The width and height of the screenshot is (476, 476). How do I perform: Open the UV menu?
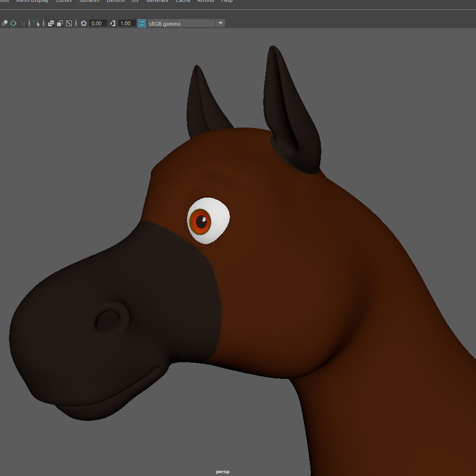pyautogui.click(x=135, y=1)
